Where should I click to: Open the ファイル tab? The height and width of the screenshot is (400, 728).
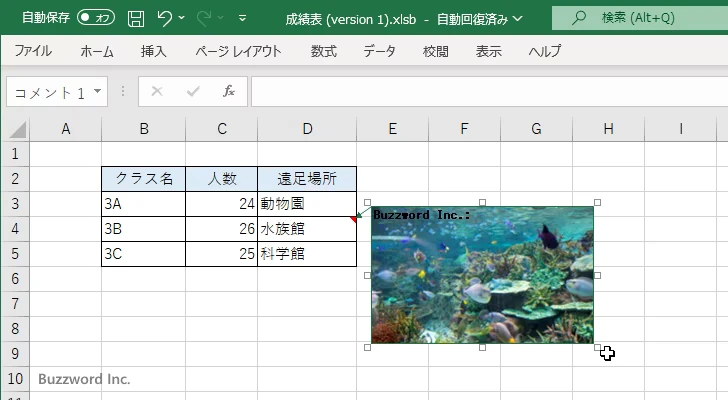(x=33, y=51)
